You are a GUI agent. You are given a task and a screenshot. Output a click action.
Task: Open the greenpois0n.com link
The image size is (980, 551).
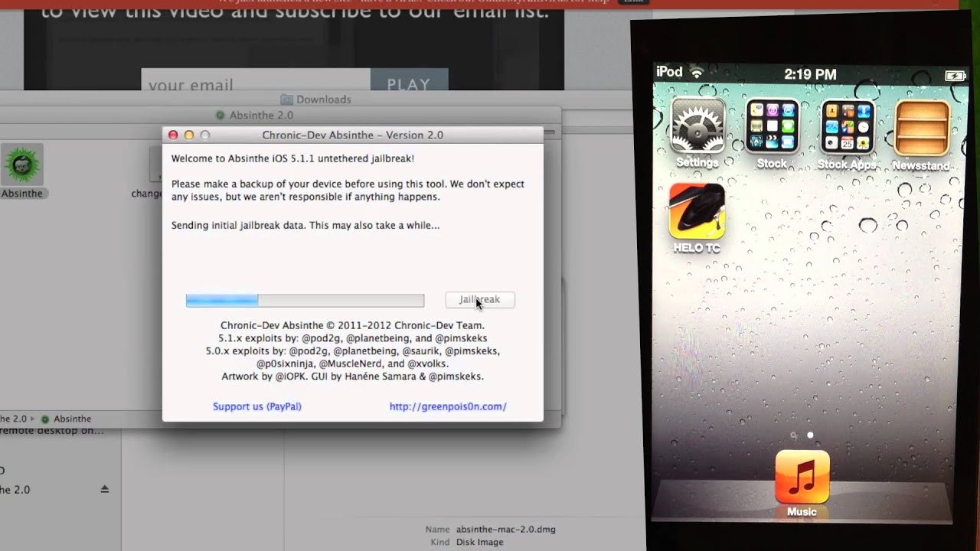pos(448,406)
